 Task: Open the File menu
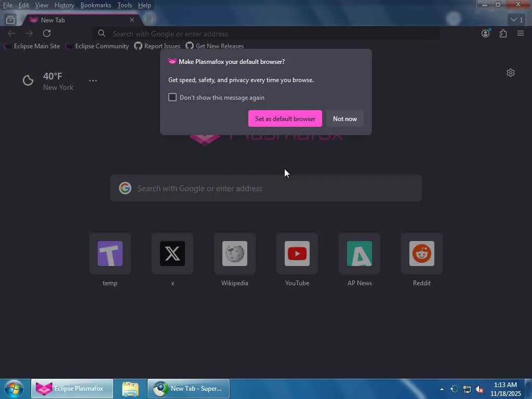(x=7, y=5)
